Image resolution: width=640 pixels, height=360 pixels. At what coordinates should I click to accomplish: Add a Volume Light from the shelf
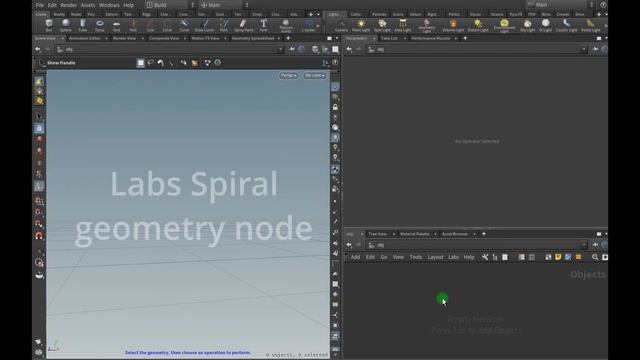coord(453,26)
